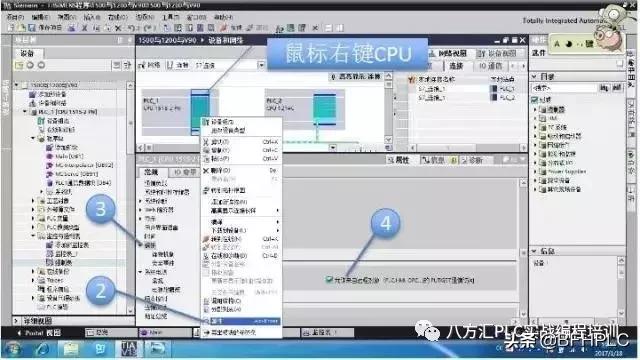
Task: Open Internet Explorer from taskbar
Action: click(42, 349)
